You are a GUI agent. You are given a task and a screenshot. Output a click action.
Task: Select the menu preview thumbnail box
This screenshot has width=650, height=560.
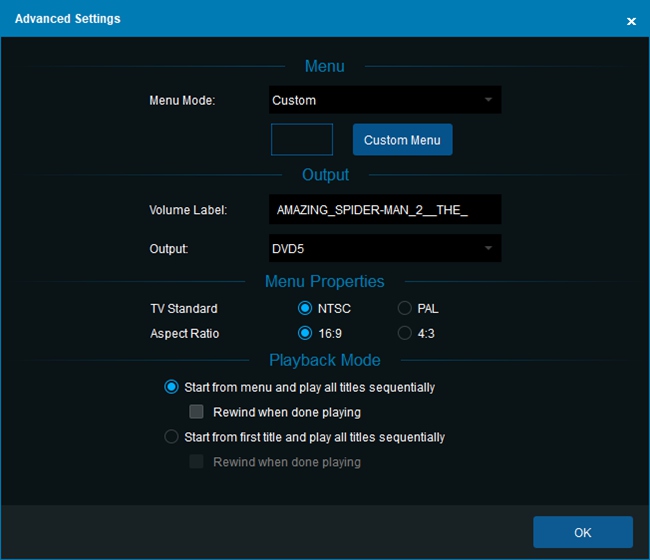point(302,139)
